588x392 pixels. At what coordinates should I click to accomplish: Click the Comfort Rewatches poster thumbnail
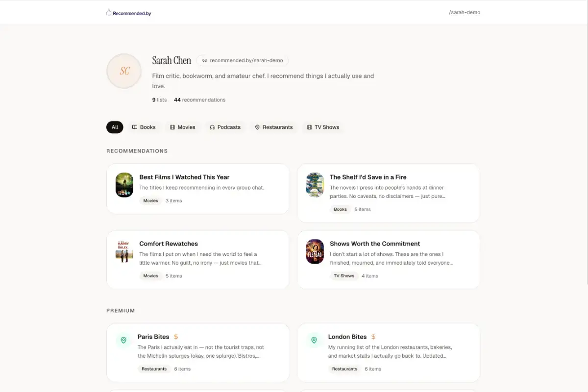124,251
